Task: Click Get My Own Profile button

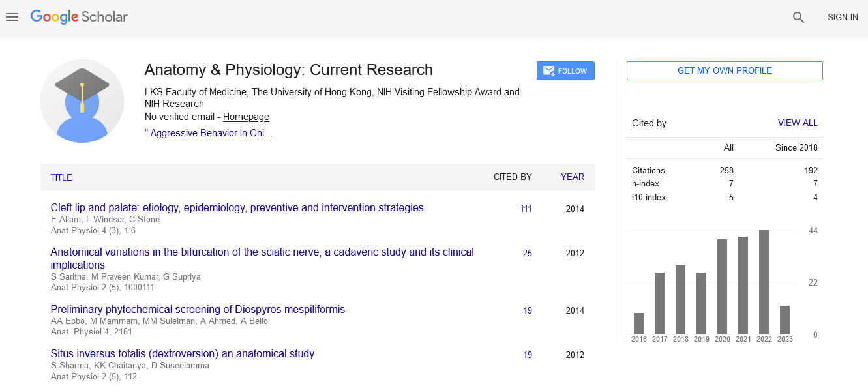Action: (x=724, y=70)
